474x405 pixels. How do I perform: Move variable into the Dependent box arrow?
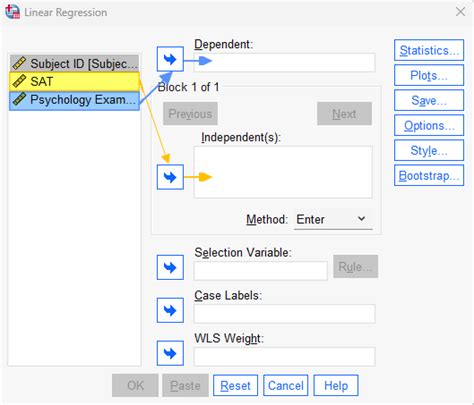coord(170,59)
